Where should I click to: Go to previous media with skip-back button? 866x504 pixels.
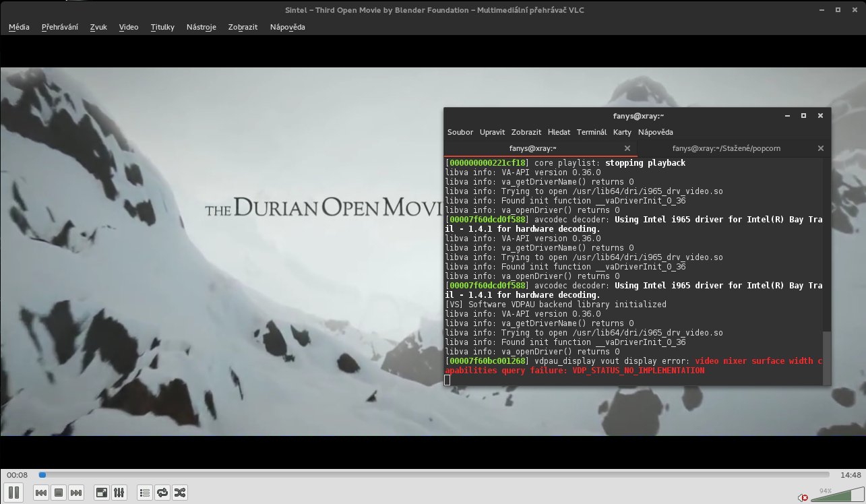41,493
